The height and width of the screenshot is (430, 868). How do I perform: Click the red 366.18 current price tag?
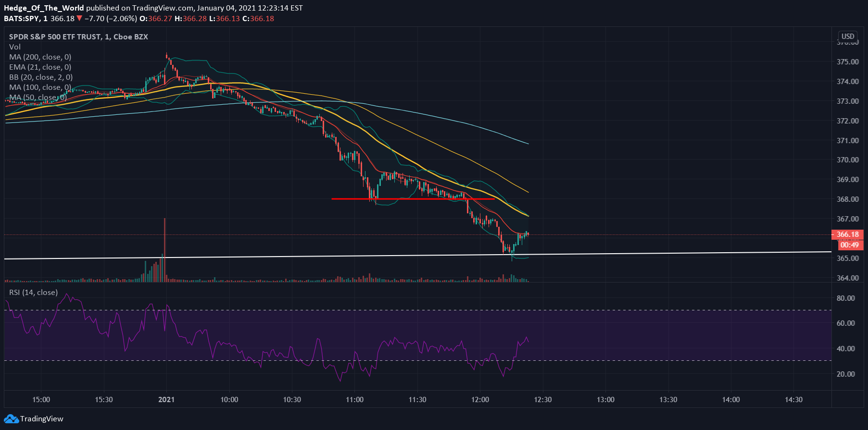pos(848,234)
